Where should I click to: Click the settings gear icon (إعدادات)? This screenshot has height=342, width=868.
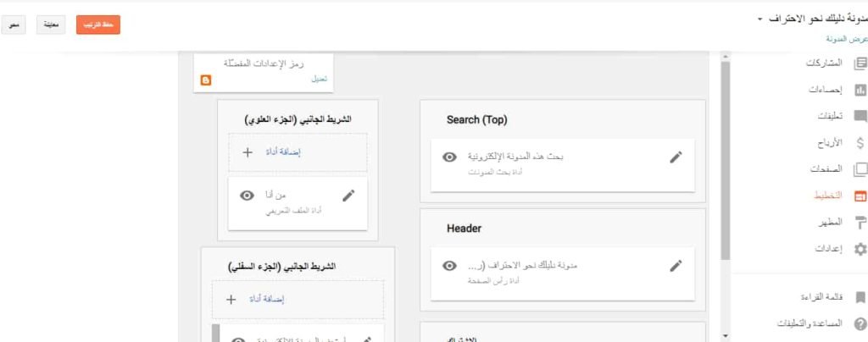click(860, 249)
